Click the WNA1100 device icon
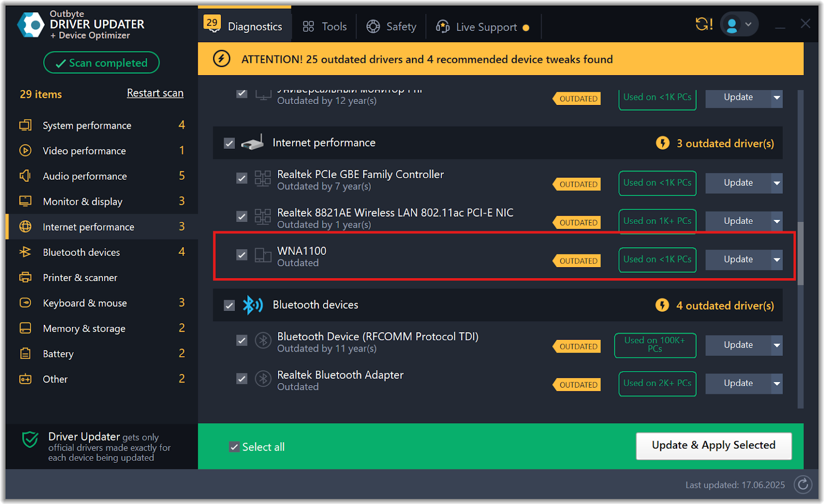Screen dimensions: 824x504 click(x=263, y=255)
